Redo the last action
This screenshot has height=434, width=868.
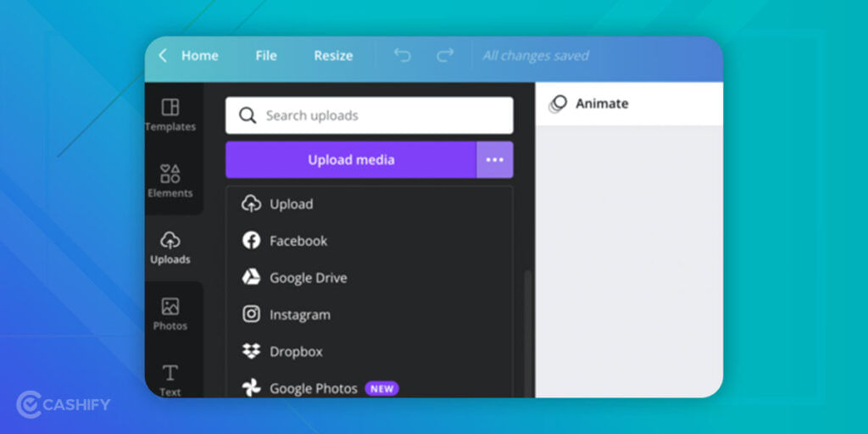coord(445,55)
